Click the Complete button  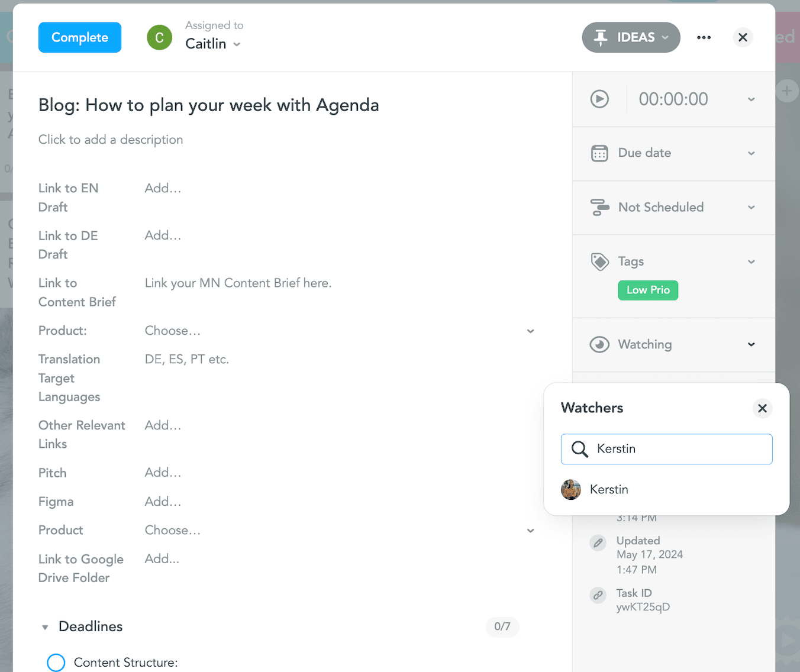tap(80, 37)
